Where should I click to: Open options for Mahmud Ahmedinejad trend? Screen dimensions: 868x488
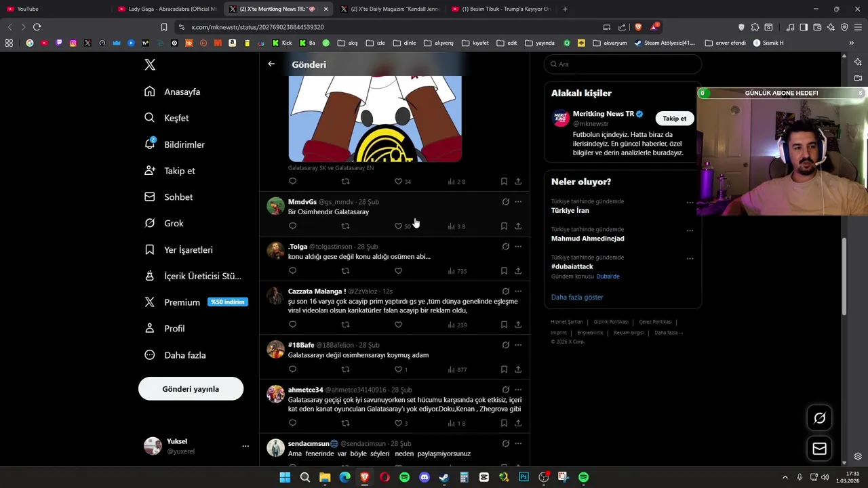(x=690, y=230)
